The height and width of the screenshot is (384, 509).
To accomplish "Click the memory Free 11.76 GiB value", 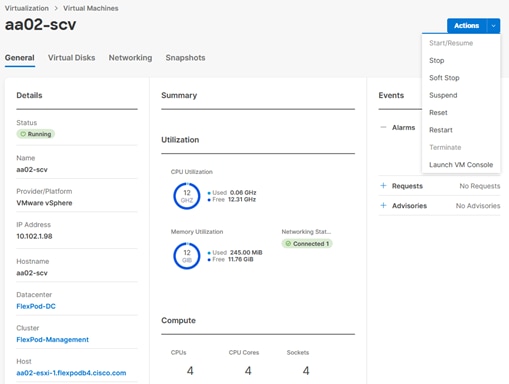I will tap(241, 259).
